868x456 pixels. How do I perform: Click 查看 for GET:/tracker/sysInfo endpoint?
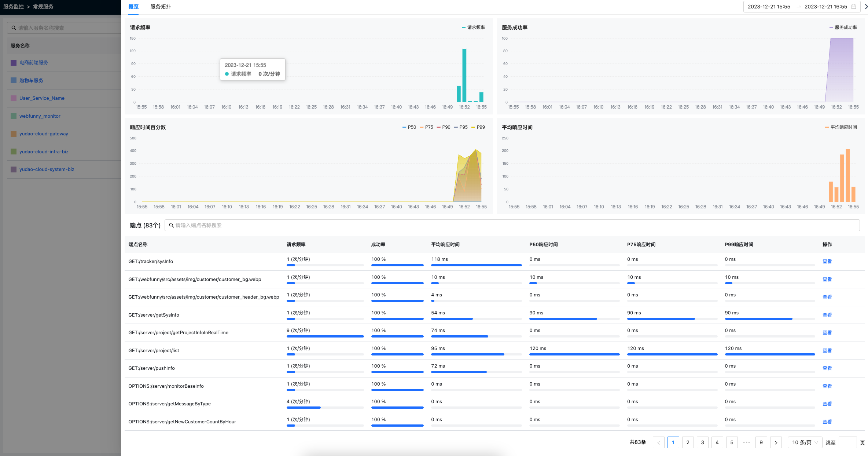click(x=827, y=262)
